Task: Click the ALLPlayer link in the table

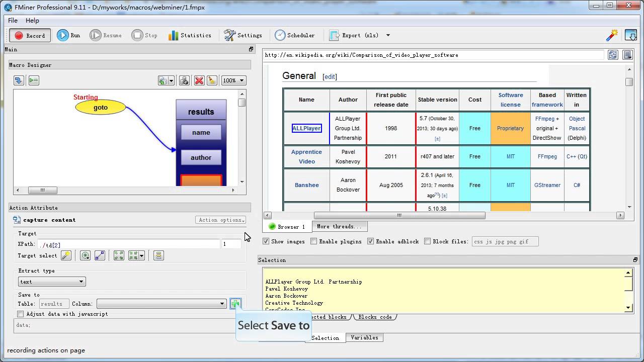Action: 306,128
